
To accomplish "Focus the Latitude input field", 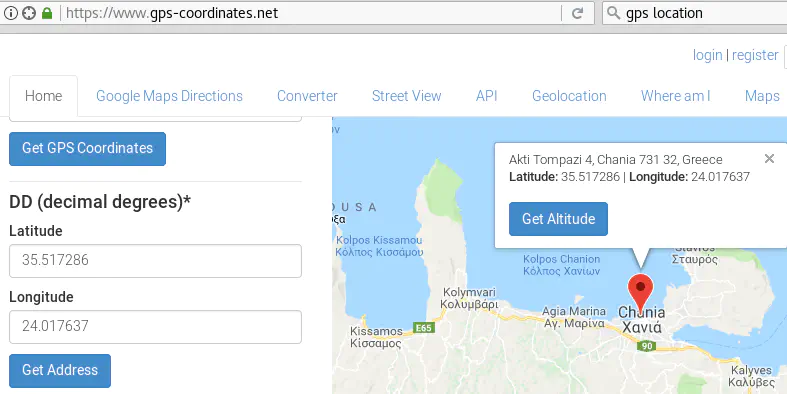I will click(155, 260).
